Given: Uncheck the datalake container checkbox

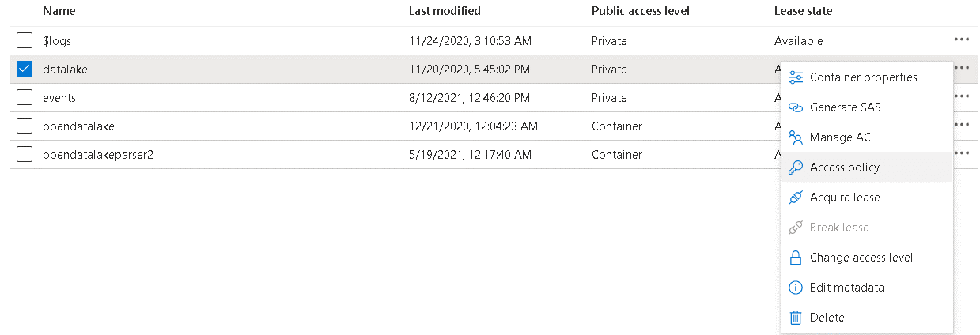Looking at the screenshot, I should click(x=25, y=69).
